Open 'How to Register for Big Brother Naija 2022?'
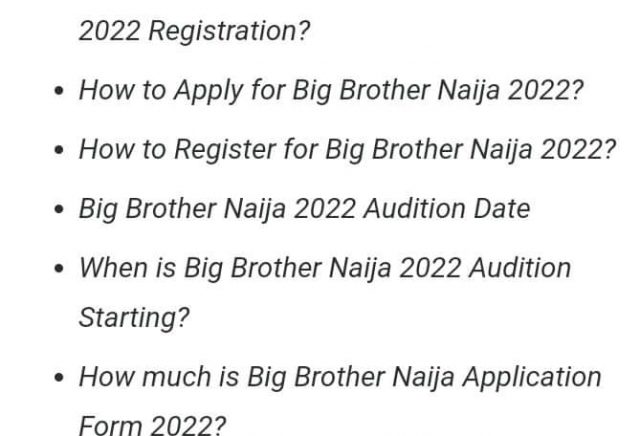The width and height of the screenshot is (640, 436). pos(347,150)
